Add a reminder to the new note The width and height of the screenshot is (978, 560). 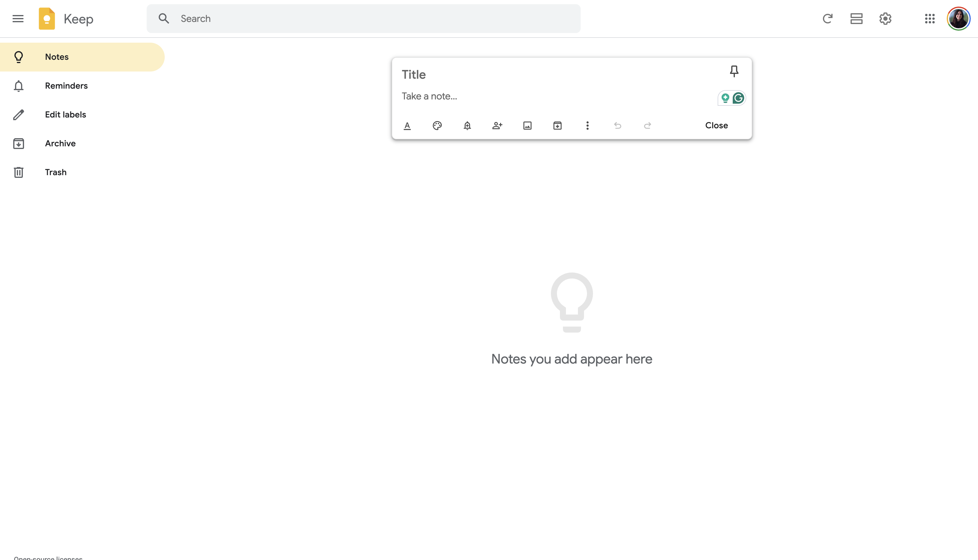(x=467, y=125)
